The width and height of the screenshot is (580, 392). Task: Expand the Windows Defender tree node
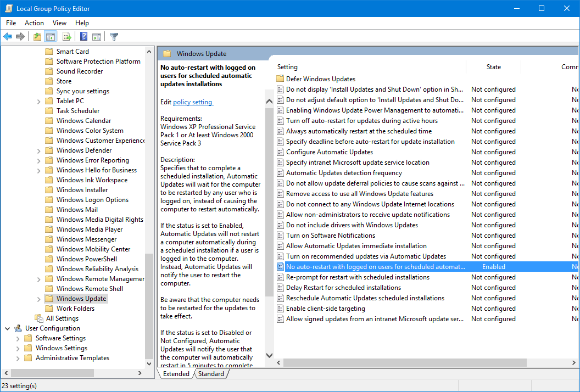pyautogui.click(x=38, y=150)
